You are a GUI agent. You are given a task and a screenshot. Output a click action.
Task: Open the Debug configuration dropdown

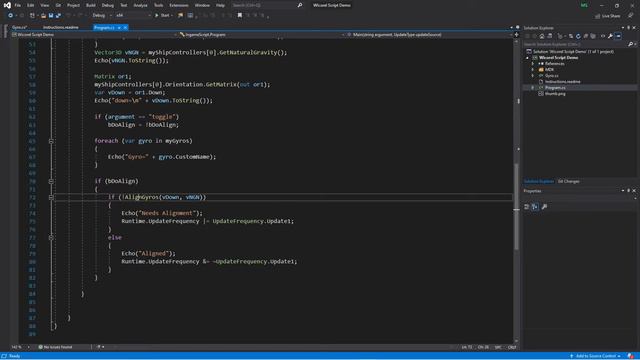click(101, 16)
